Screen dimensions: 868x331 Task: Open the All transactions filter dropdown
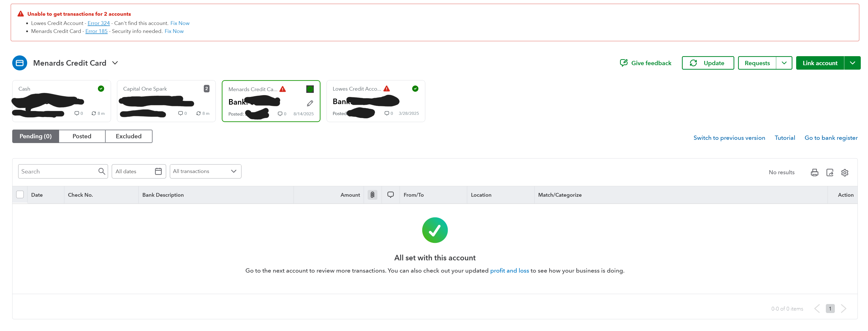click(205, 171)
